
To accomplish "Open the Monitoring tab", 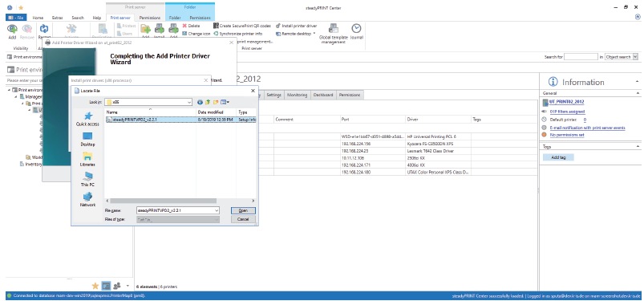I will coord(297,95).
